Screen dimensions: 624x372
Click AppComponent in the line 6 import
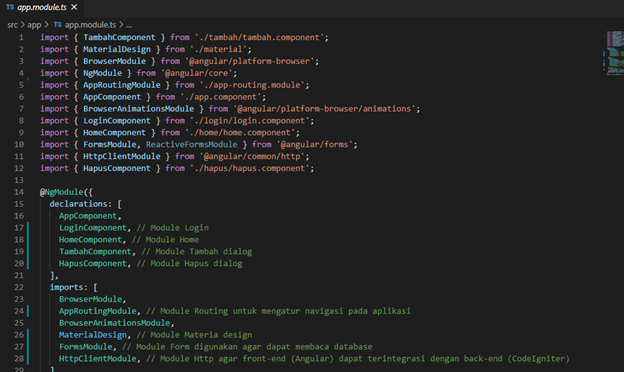(112, 97)
